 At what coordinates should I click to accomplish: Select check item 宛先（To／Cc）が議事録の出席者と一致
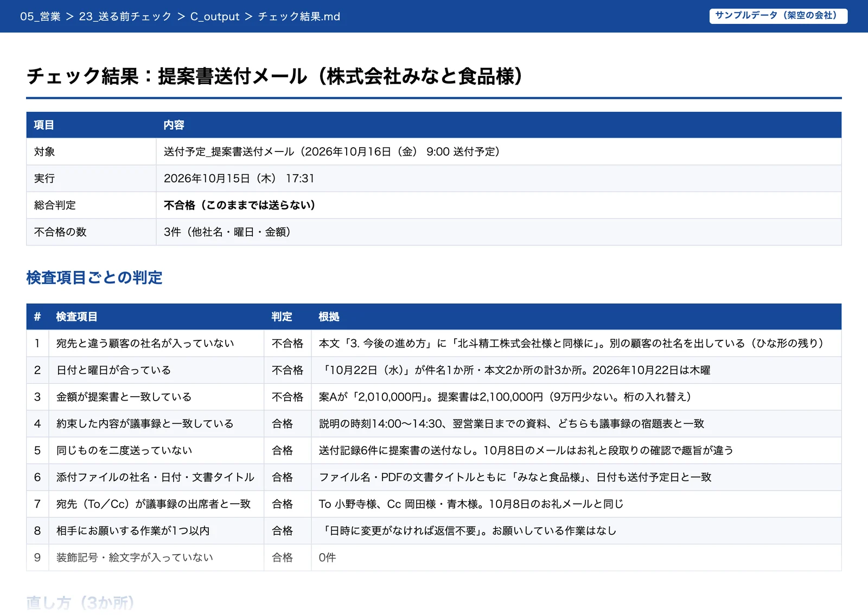tap(154, 504)
